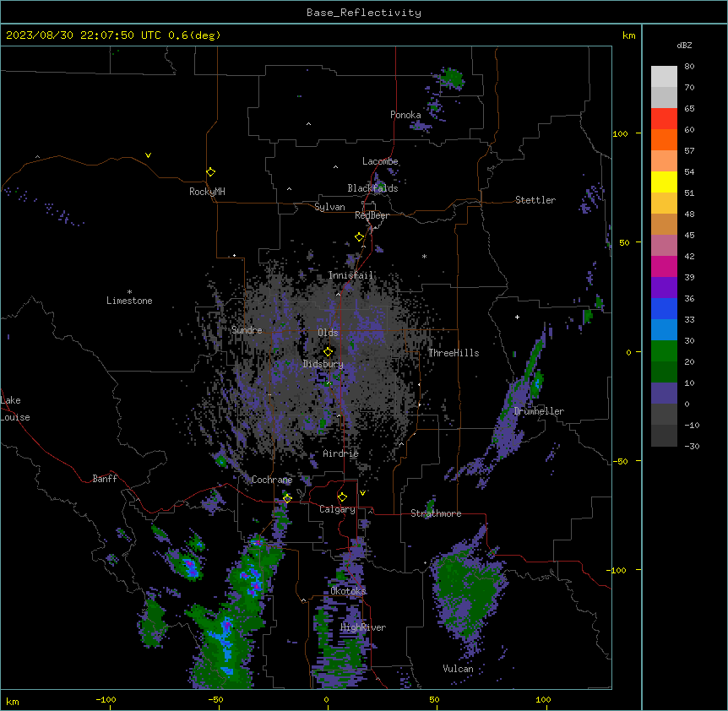Select the green 20–30 dBZ legend swatch

pos(664,351)
